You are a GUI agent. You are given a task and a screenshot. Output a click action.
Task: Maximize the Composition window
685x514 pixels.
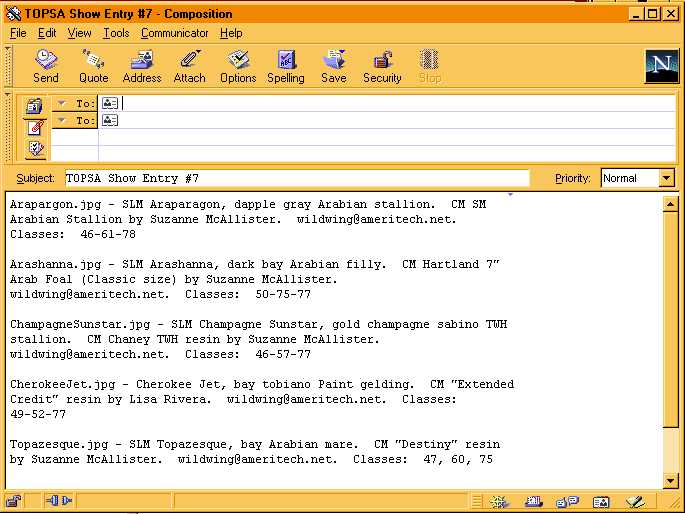652,14
